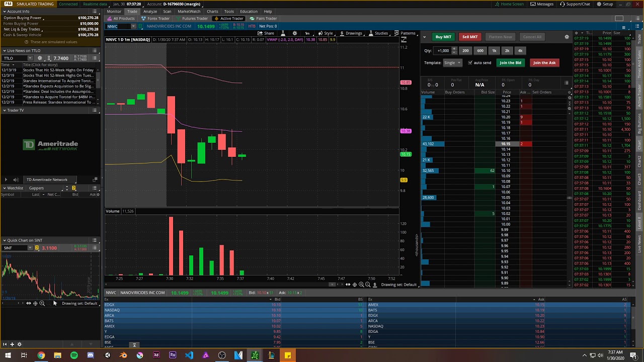Click the Buy MKT button
This screenshot has width=644, height=362.
[443, 37]
